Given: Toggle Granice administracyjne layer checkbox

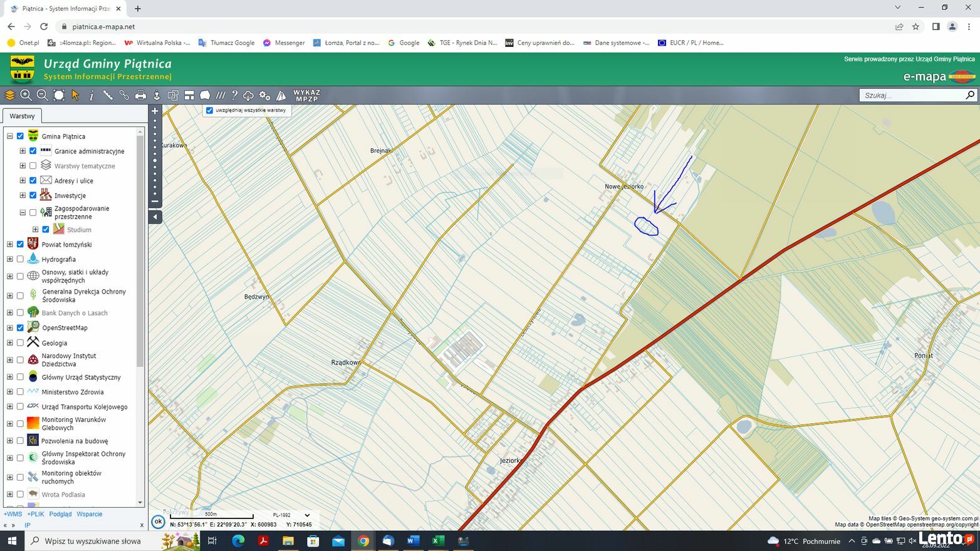Looking at the screenshot, I should (33, 151).
